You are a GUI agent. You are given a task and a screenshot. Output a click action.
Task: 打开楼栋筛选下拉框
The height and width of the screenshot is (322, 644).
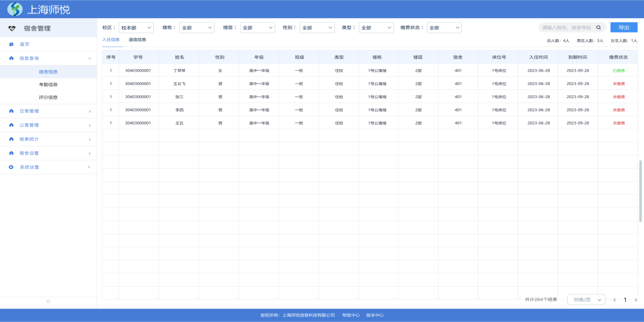tap(197, 27)
